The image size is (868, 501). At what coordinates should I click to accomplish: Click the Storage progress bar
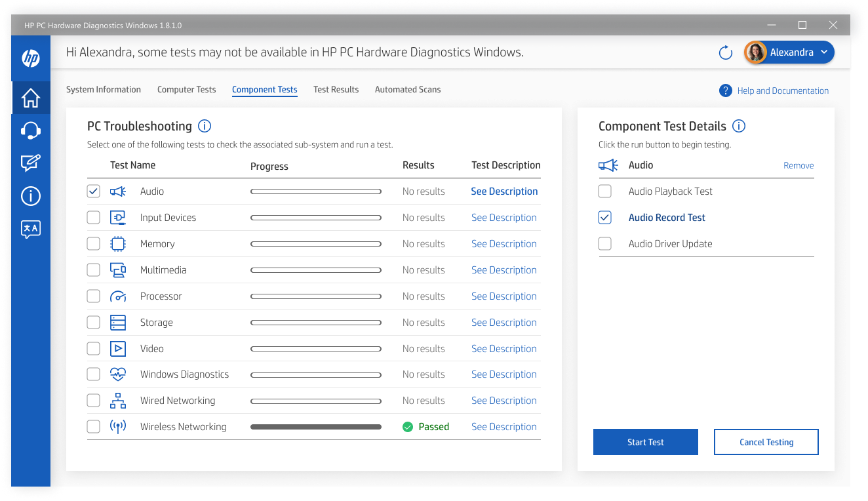316,323
